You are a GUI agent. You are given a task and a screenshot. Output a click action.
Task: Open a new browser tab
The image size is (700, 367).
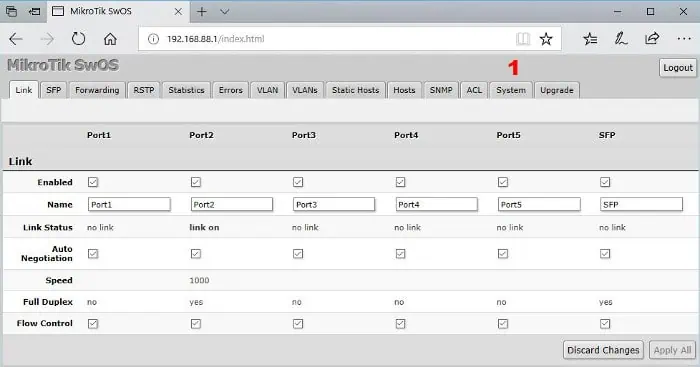[x=202, y=12]
